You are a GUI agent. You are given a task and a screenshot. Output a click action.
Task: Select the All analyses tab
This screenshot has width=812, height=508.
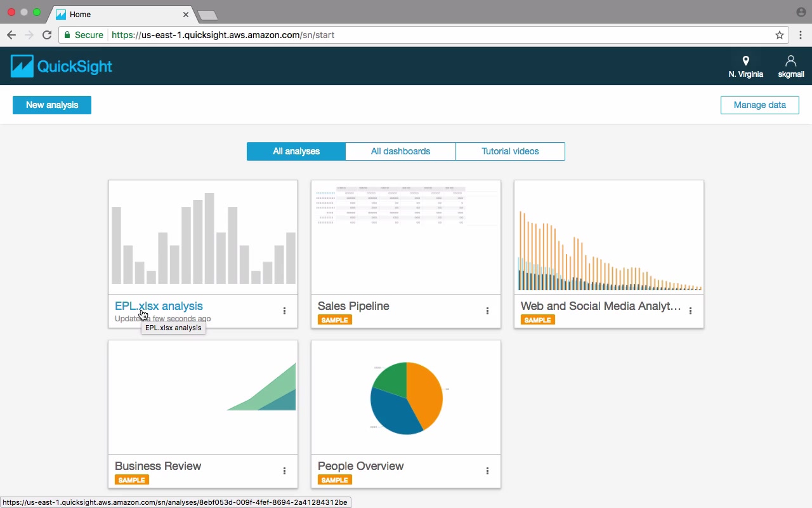(x=296, y=151)
